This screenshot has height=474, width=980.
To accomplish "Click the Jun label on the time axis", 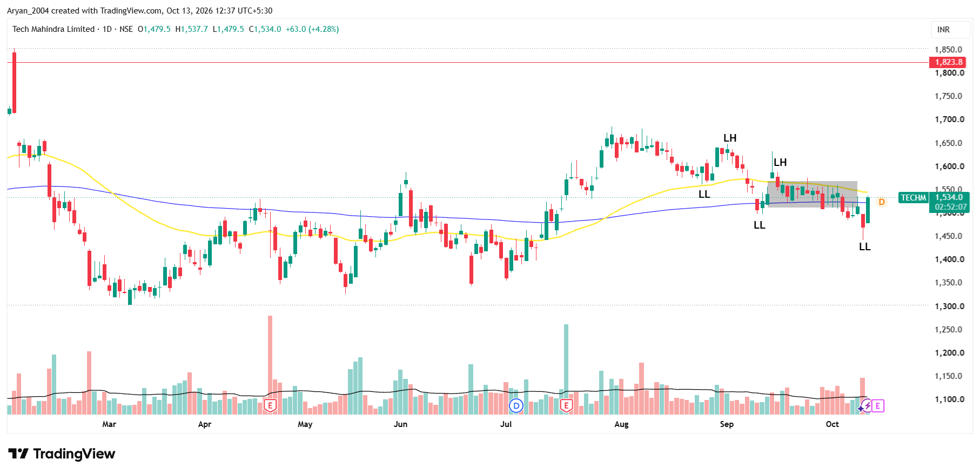I will pos(400,424).
